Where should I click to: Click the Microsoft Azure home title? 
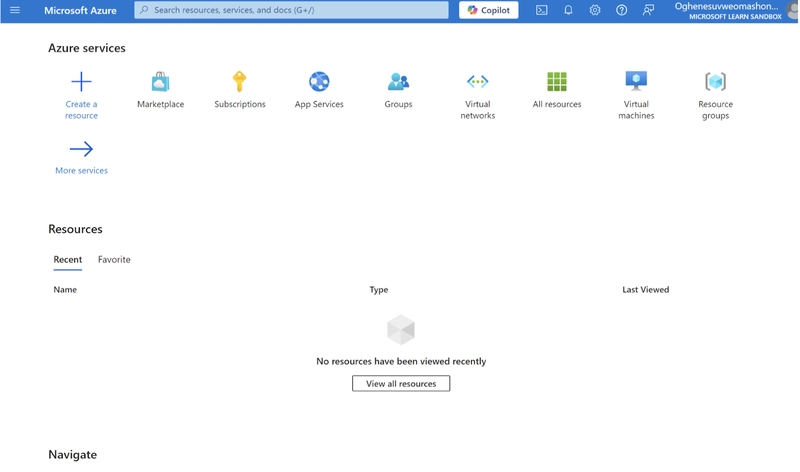[x=80, y=10]
